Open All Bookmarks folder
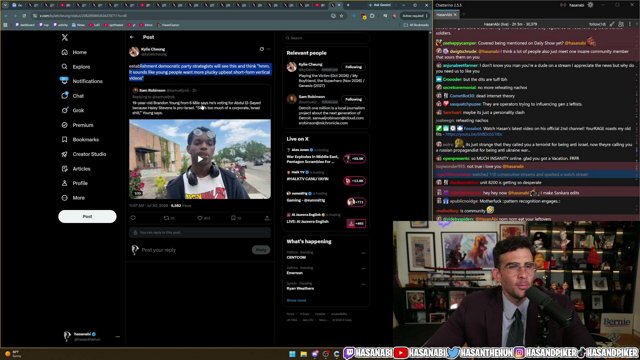Image resolution: width=640 pixels, height=360 pixels. [x=416, y=25]
